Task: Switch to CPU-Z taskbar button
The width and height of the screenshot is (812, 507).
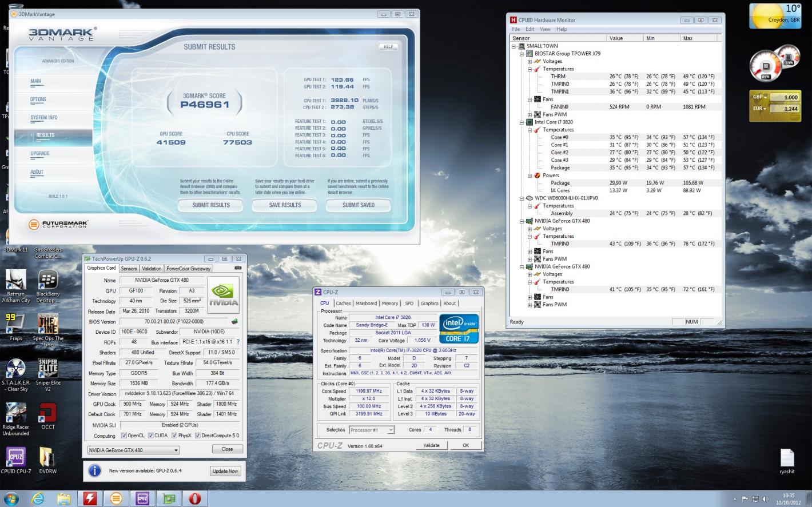Action: [x=142, y=498]
